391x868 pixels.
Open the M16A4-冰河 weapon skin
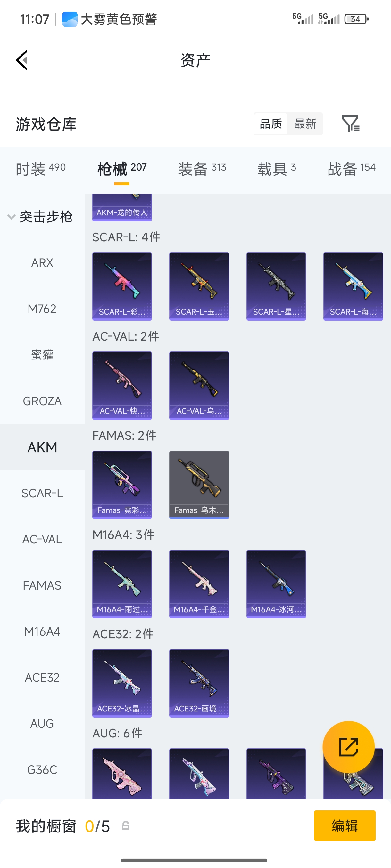tap(276, 584)
